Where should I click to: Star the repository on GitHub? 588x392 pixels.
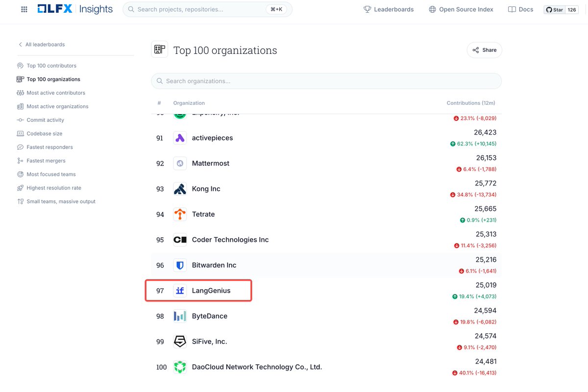(x=554, y=9)
